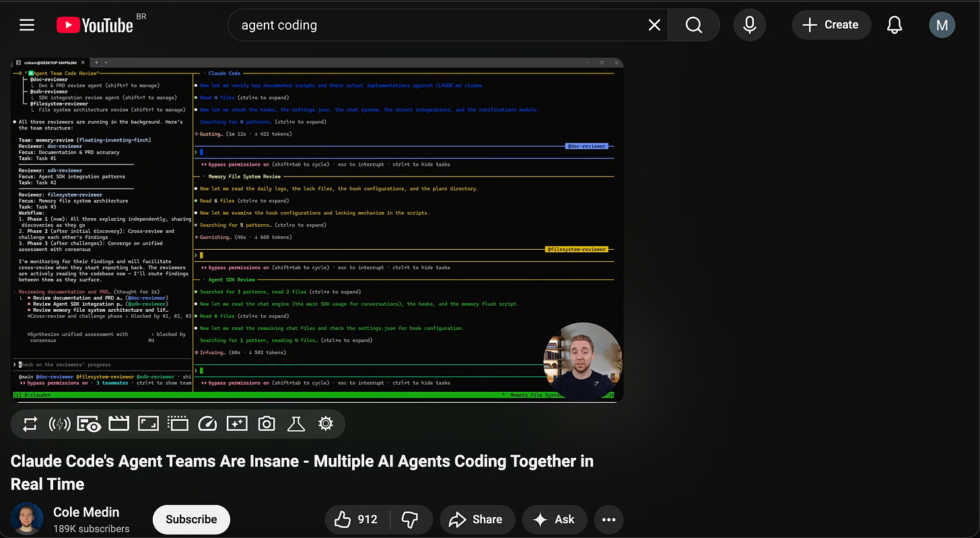Go to the YouTube home logo
The image size is (980, 538).
(x=95, y=25)
